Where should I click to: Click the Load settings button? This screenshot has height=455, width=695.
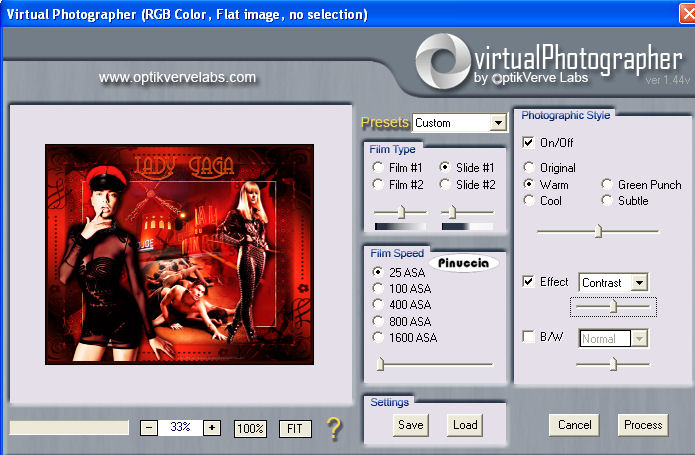pos(465,425)
